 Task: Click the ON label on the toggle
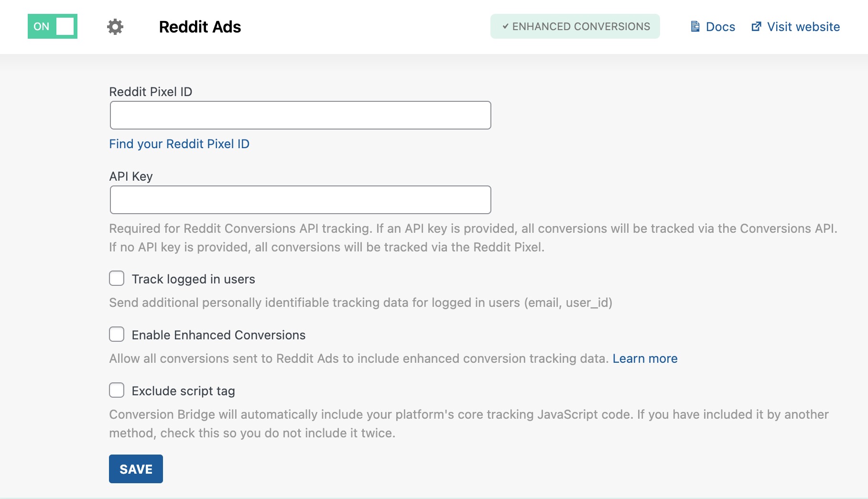coord(41,26)
